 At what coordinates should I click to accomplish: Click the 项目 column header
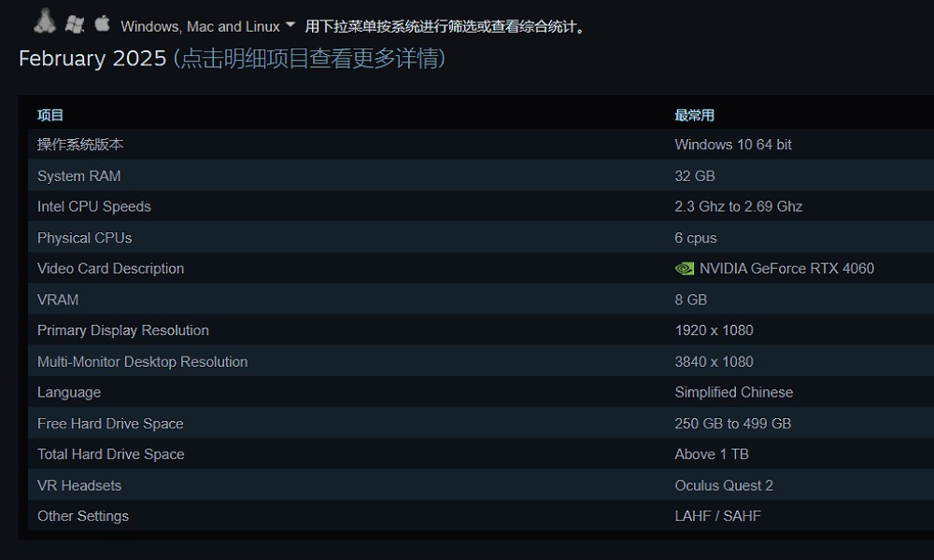point(46,115)
